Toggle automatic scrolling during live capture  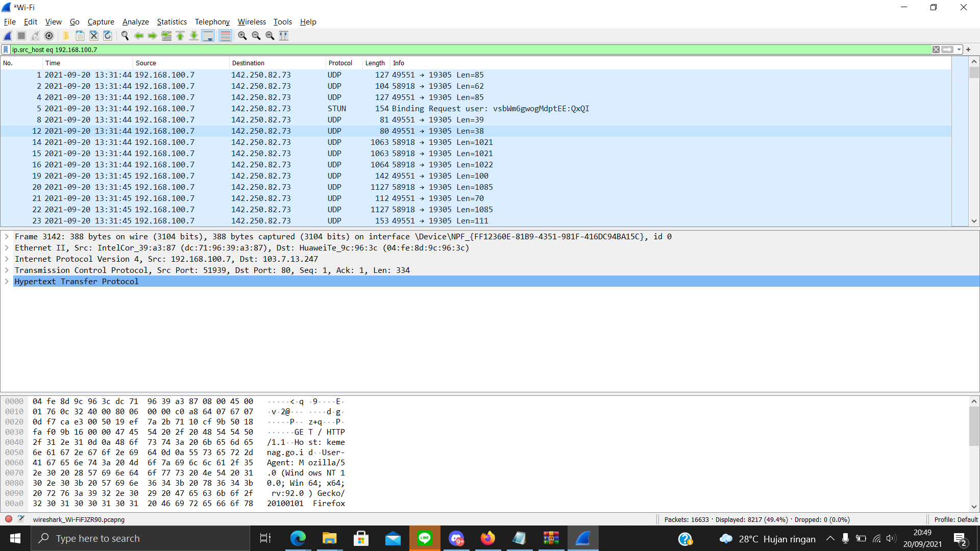click(x=208, y=36)
